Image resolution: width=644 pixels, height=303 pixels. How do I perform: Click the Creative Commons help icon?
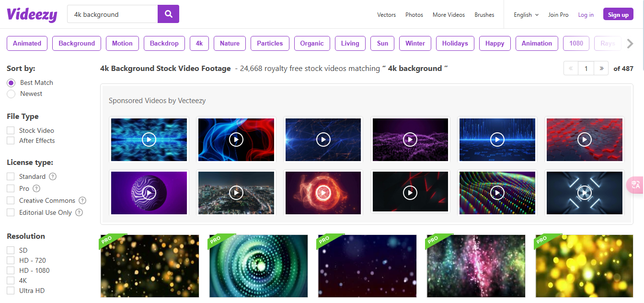point(82,200)
